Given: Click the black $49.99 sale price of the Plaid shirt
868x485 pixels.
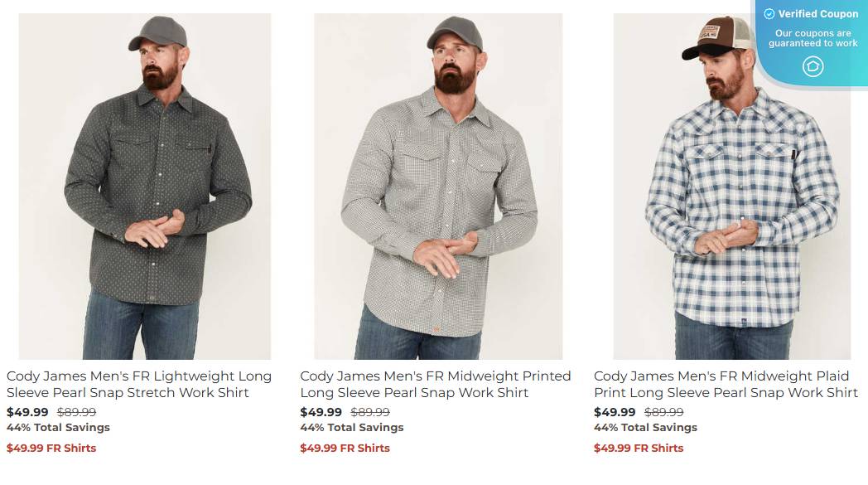Looking at the screenshot, I should [615, 412].
